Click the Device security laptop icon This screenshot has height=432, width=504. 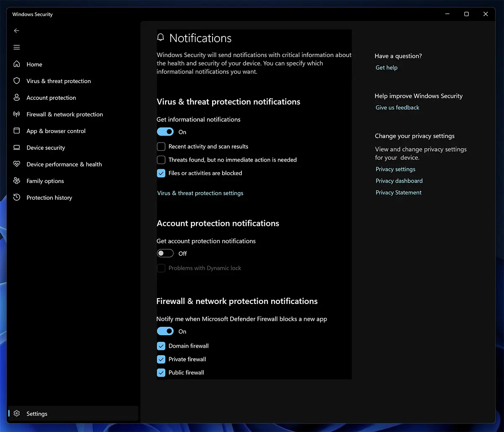point(16,148)
